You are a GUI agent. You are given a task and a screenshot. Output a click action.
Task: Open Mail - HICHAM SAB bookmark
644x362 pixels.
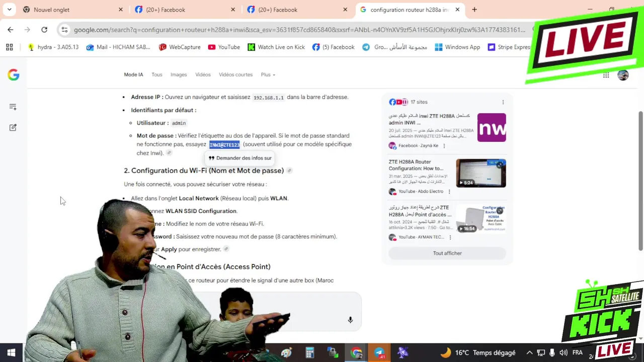[118, 47]
